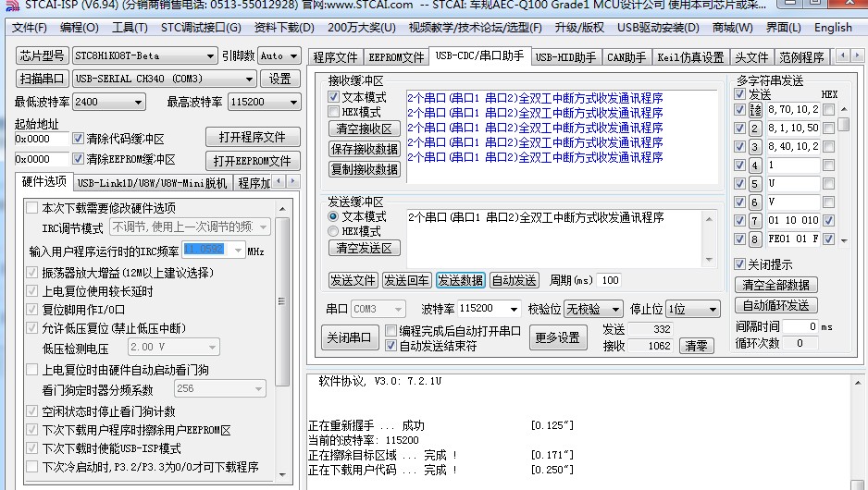Click the code 起始地址 0x0000 field
The image size is (868, 490).
[42, 139]
